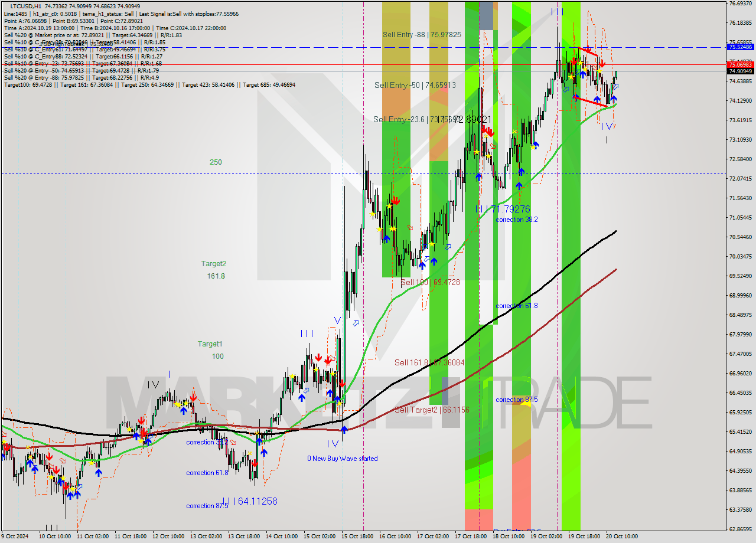The image size is (756, 543).
Task: Click the 'Sell Entry -88 | 75.97825' label
Action: [x=422, y=35]
